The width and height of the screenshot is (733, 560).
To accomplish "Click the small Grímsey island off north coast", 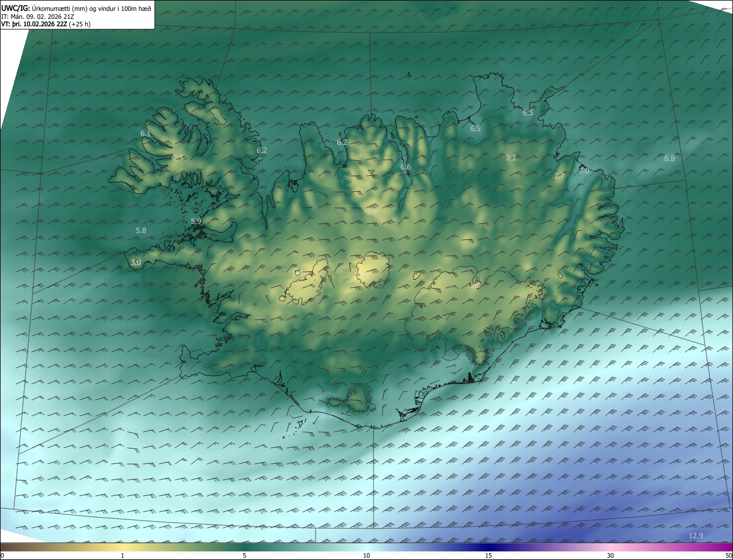I will (x=409, y=74).
